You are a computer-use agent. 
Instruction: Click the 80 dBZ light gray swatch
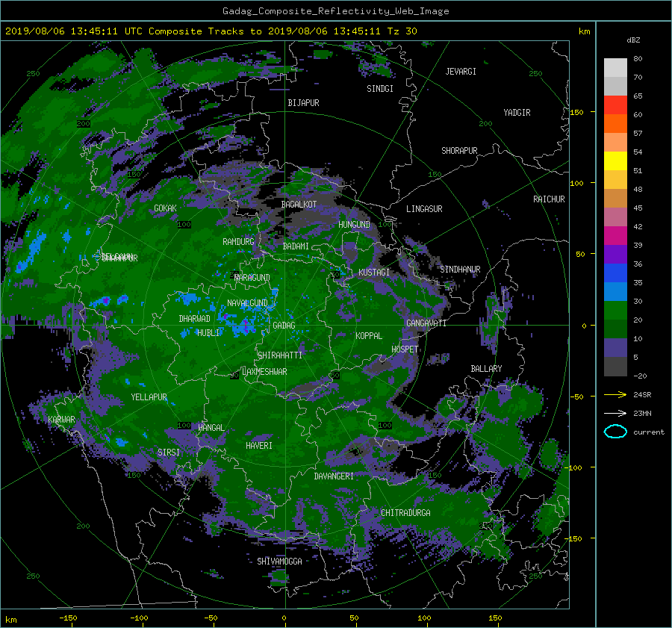(x=615, y=68)
